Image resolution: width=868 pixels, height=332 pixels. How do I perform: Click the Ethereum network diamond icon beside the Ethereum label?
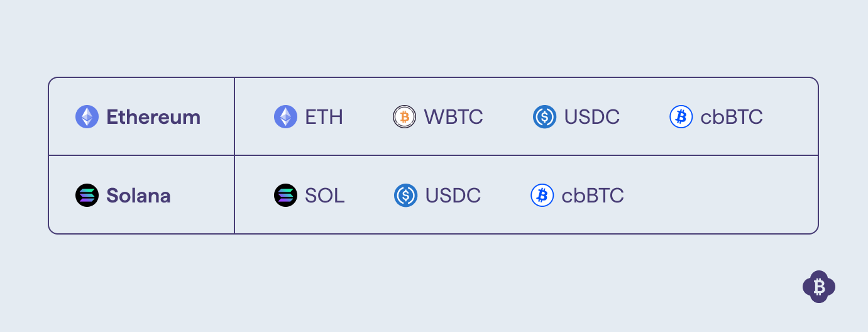[x=87, y=117]
